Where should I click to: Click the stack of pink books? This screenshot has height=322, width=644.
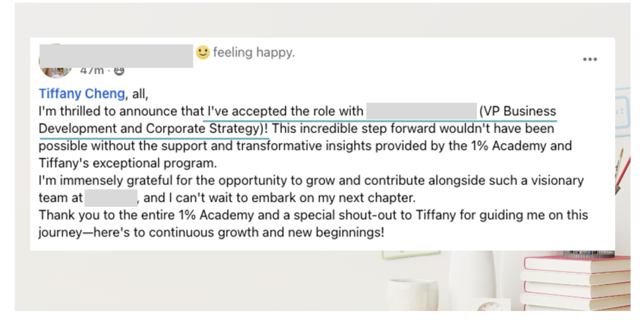coord(576,283)
